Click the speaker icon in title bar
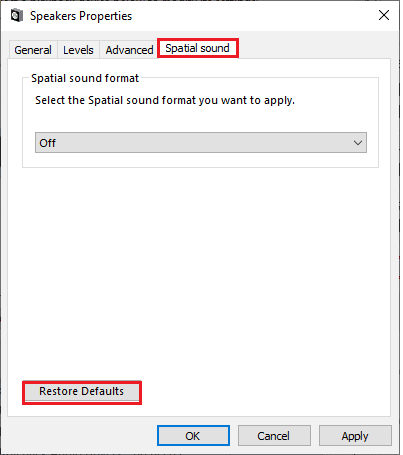This screenshot has height=455, width=403. (17, 16)
